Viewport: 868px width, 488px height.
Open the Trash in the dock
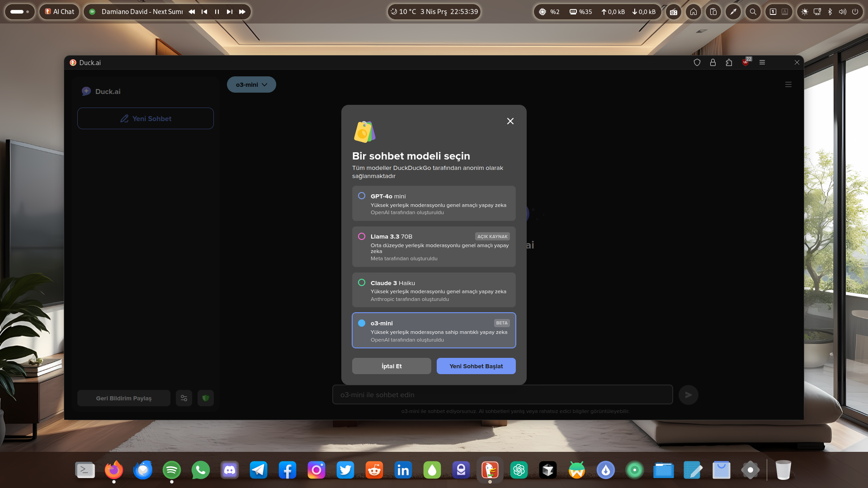(783, 470)
